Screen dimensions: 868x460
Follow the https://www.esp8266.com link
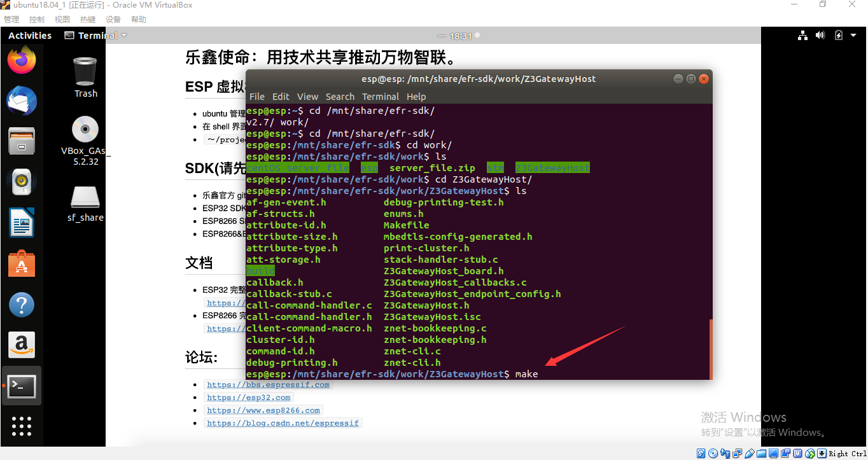263,410
